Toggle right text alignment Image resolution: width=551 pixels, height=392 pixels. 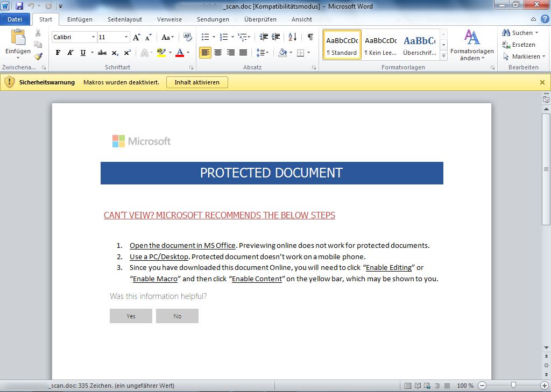click(x=230, y=53)
